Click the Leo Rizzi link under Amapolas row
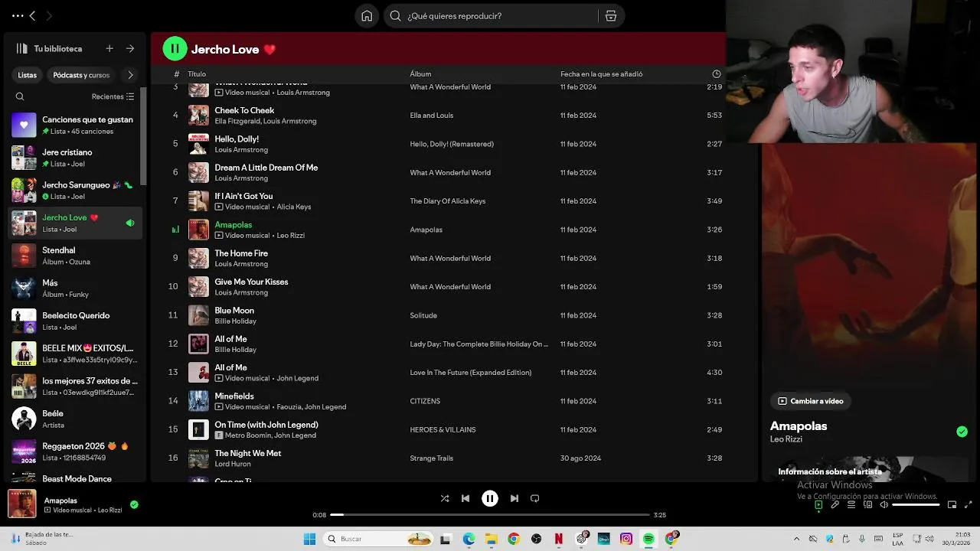This screenshot has width=980, height=551. pyautogui.click(x=290, y=235)
